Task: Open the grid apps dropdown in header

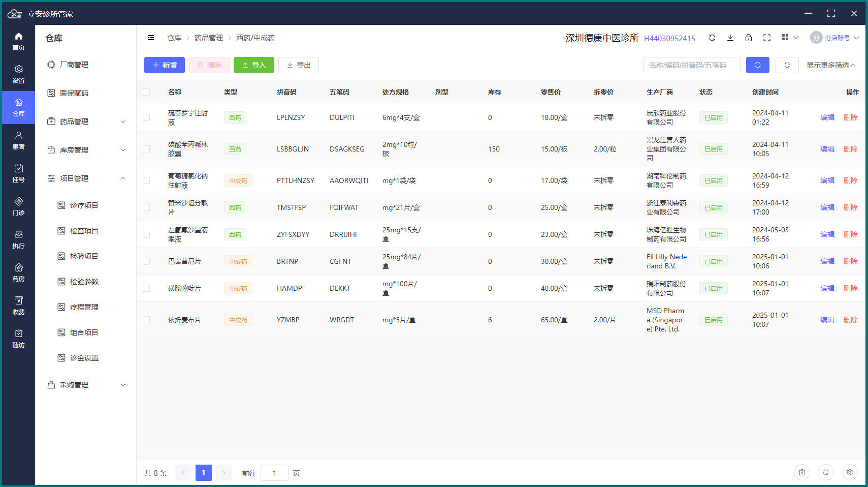Action: [x=790, y=38]
